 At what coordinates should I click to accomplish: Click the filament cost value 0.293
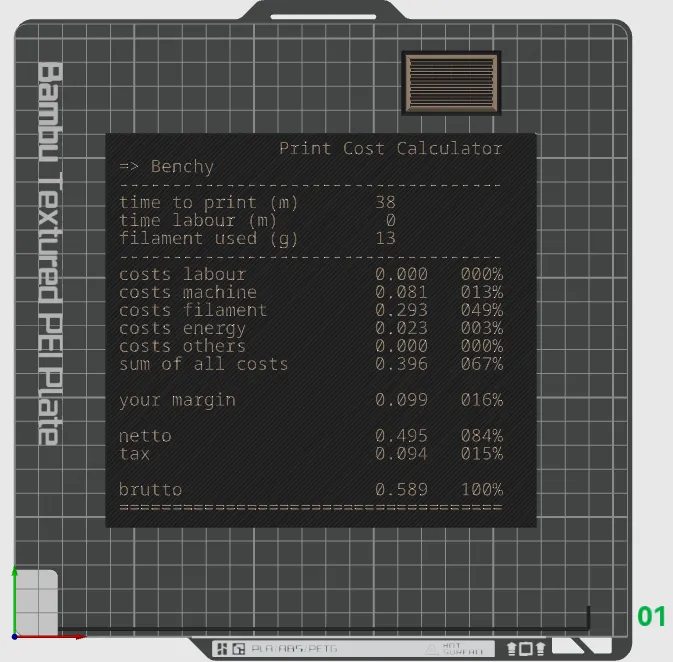coord(401,310)
